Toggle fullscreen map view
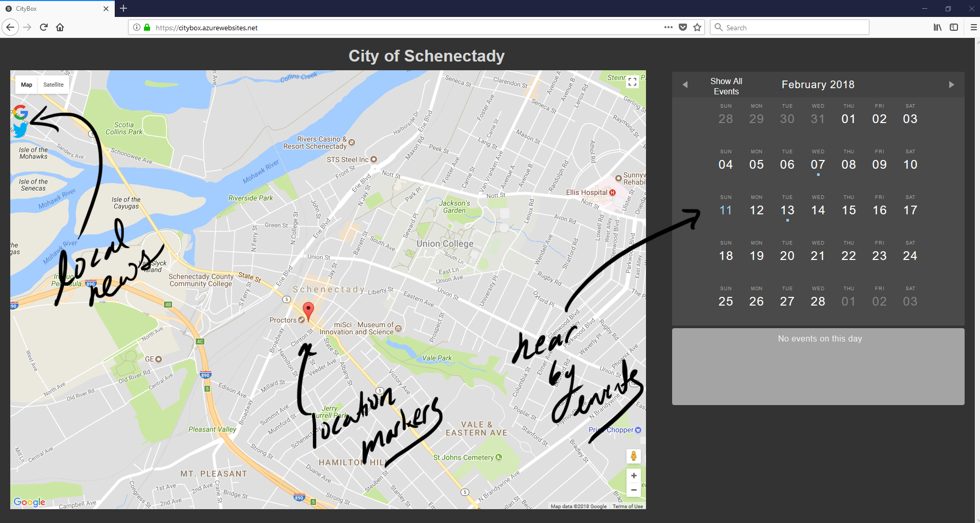980x523 pixels. point(632,82)
